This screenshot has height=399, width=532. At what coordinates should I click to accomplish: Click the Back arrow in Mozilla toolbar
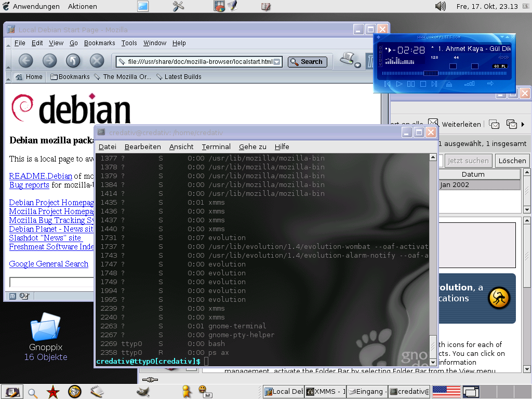pos(26,61)
